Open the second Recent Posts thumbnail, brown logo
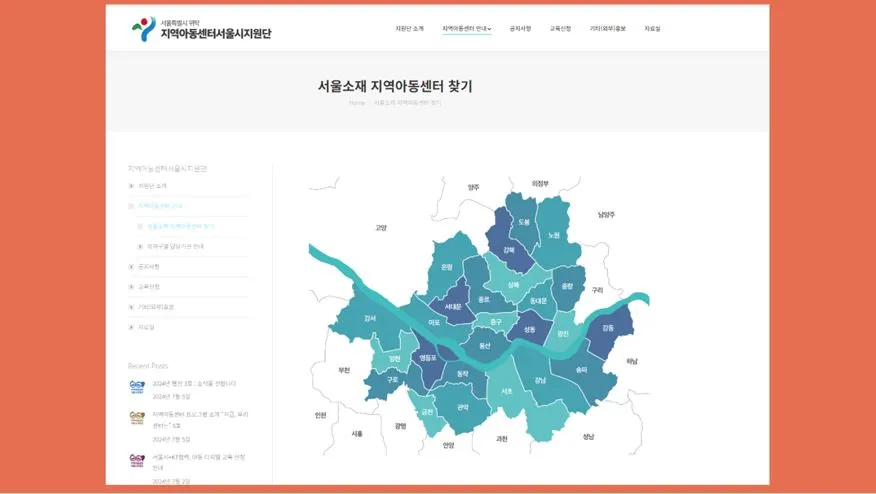 click(x=137, y=418)
